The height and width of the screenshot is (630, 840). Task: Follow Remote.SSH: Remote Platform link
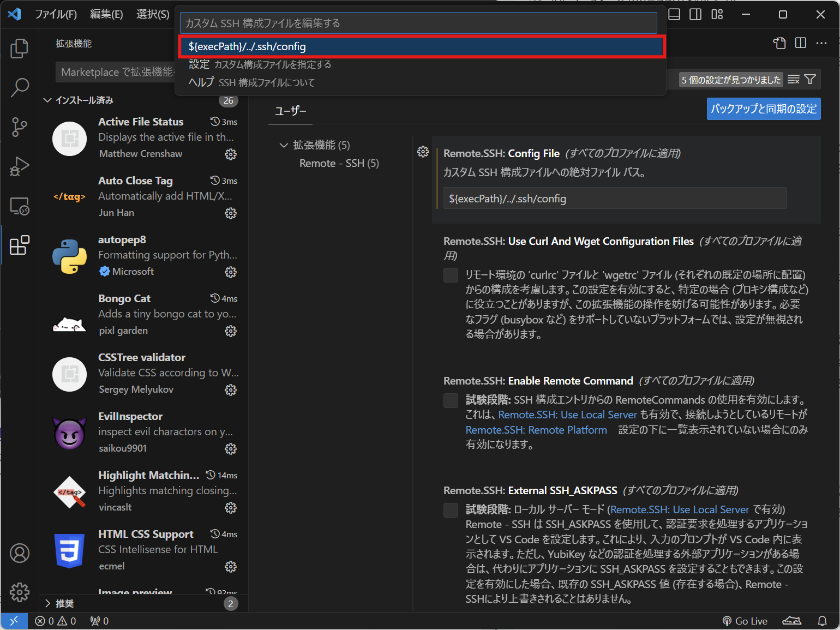click(536, 430)
